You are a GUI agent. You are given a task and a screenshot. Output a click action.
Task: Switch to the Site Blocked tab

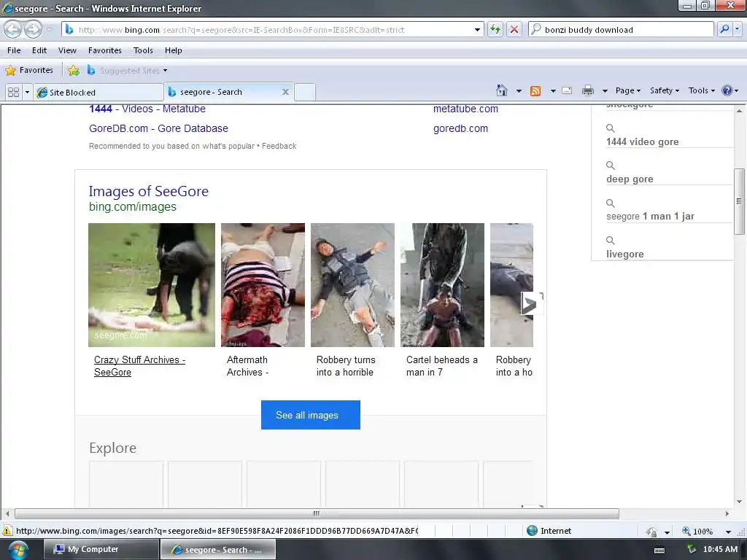[x=98, y=93]
